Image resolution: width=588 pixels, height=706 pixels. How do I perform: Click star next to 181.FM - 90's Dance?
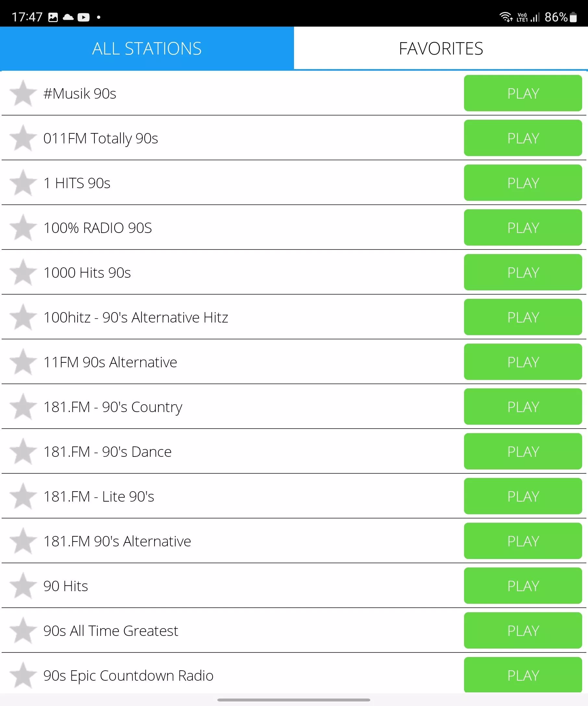click(x=23, y=451)
